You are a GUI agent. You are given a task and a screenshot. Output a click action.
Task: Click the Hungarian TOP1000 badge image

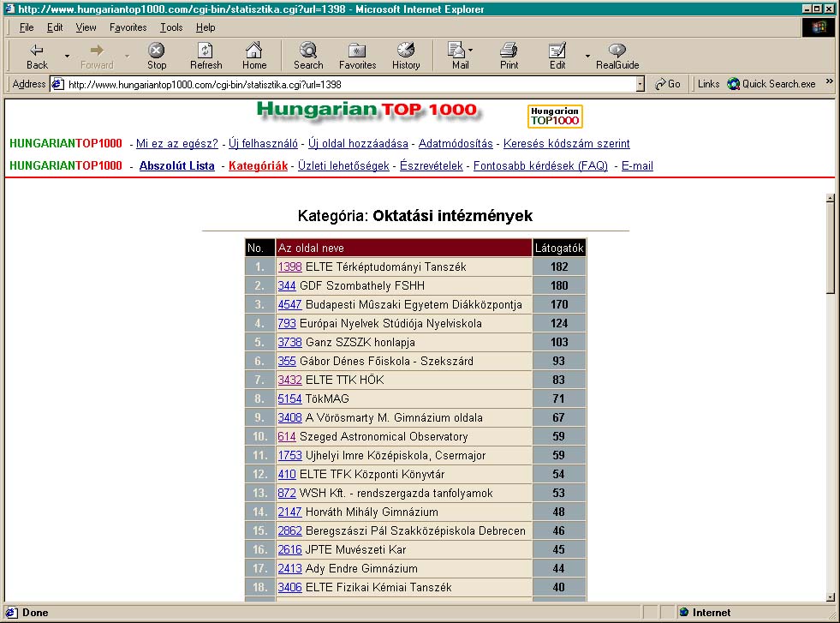click(x=555, y=116)
